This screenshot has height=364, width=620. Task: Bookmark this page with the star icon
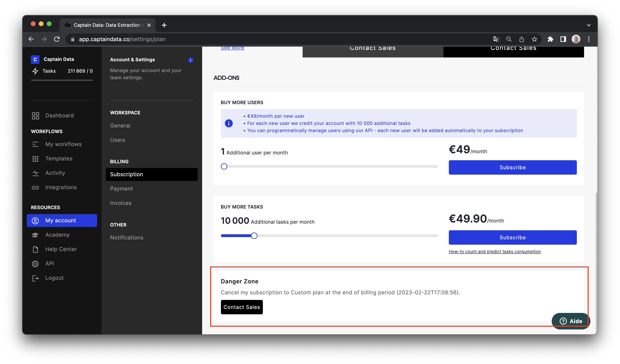coord(534,39)
